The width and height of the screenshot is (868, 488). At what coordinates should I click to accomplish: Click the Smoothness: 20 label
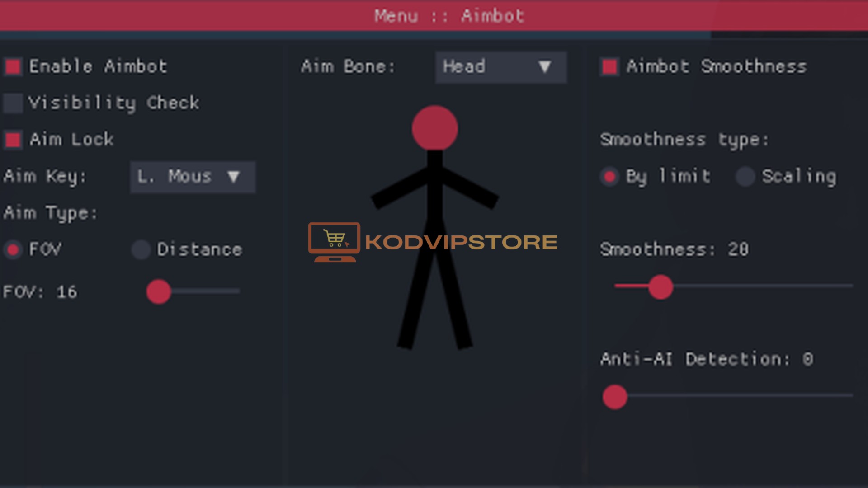[675, 249]
